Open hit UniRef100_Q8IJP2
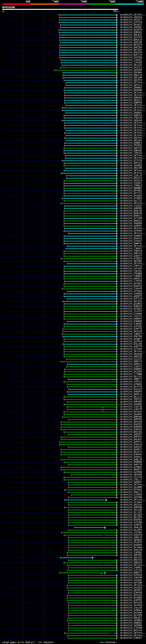Image resolution: width=146 pixels, height=644 pixels. click(x=131, y=377)
